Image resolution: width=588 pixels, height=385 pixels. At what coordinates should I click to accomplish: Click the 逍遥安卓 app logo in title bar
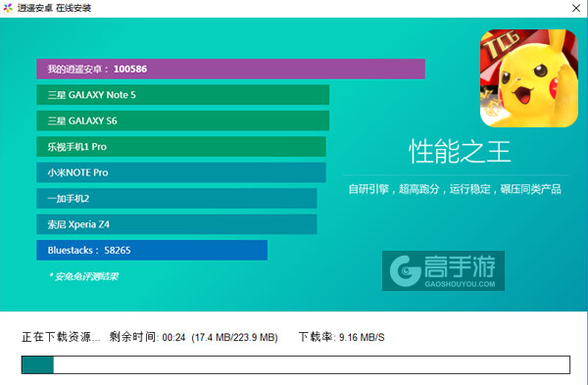(x=8, y=8)
